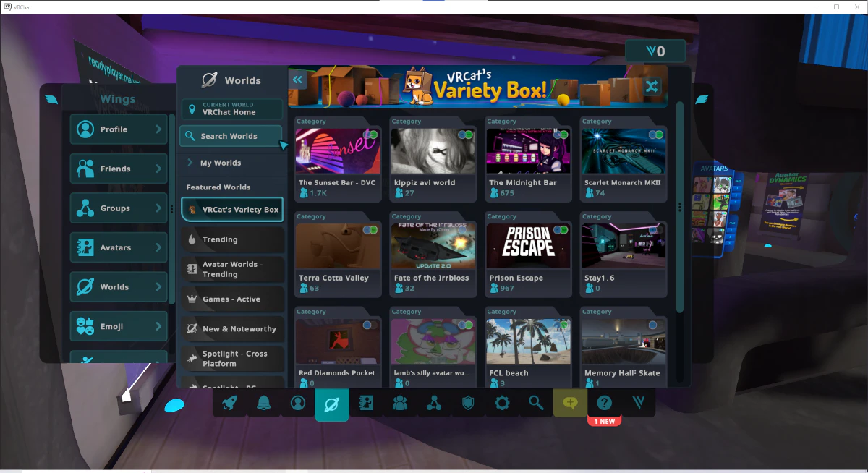Click the Worlds planet icon in panel header
Viewport: 868px width, 473px height.
pyautogui.click(x=210, y=80)
